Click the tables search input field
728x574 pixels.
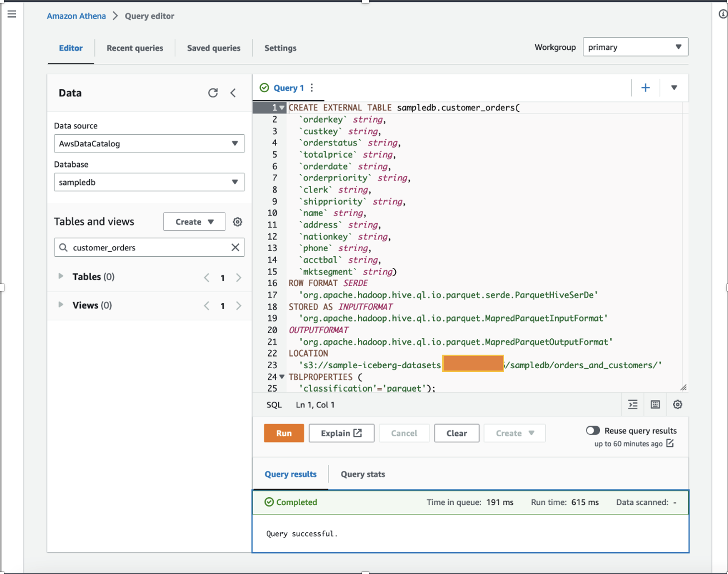149,247
